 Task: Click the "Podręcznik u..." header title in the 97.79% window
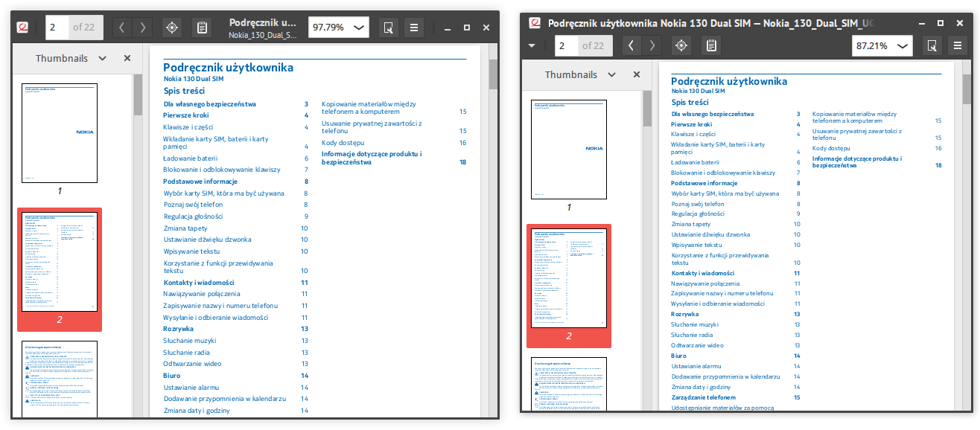[x=262, y=22]
